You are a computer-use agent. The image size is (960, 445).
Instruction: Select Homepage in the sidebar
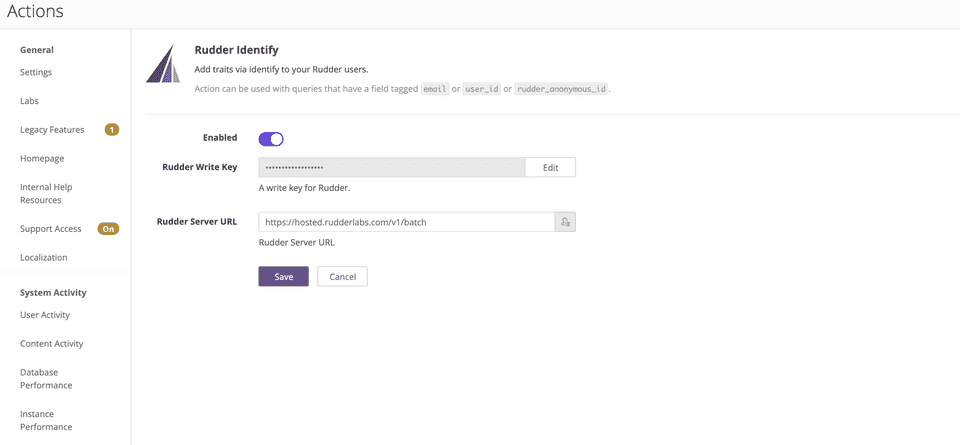[x=42, y=158]
